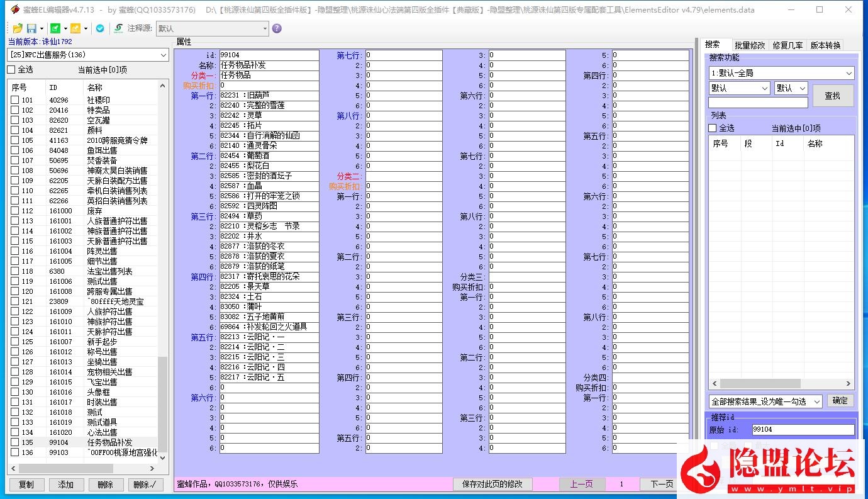Click the blue checkmark icon
This screenshot has width=868, height=499.
(x=100, y=28)
